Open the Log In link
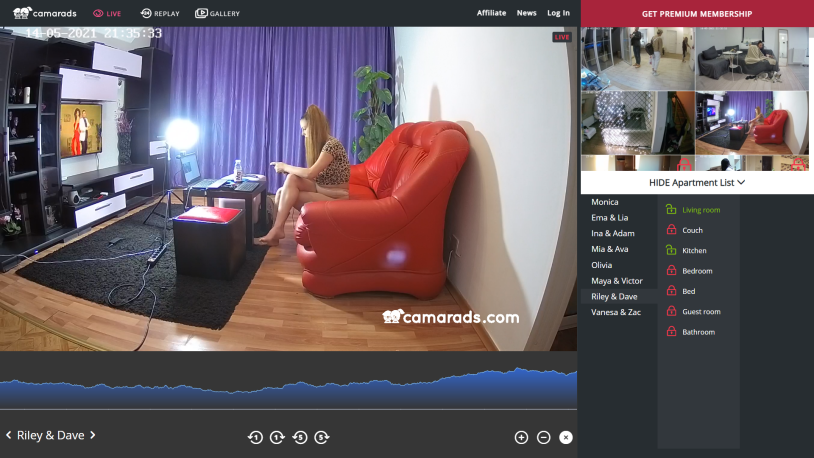The height and width of the screenshot is (458, 814). (x=558, y=13)
